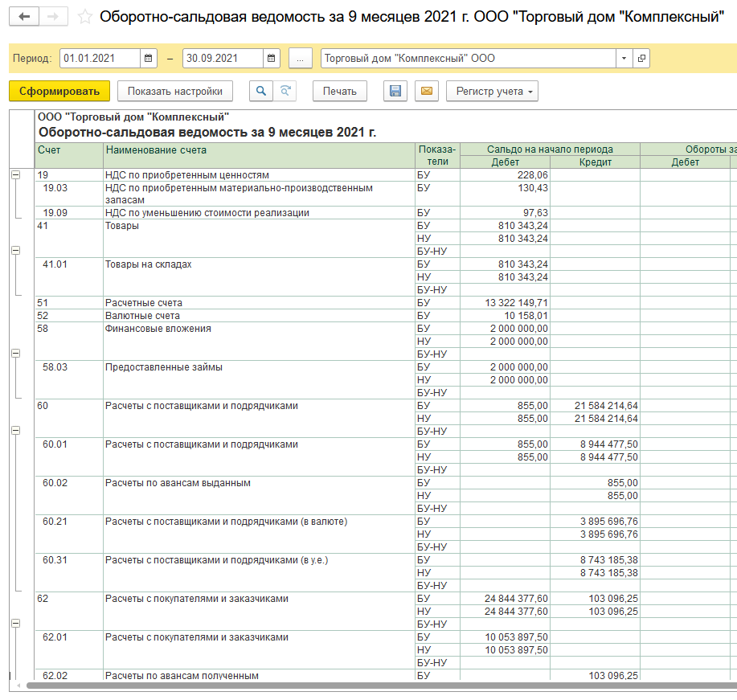The width and height of the screenshot is (737, 700).
Task: Click the back navigation arrow
Action: pos(24,17)
